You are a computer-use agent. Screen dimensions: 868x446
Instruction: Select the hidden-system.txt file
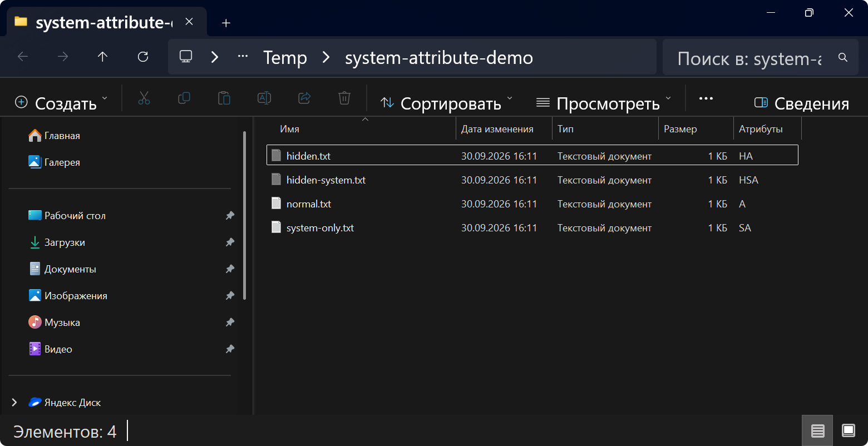pyautogui.click(x=532, y=180)
